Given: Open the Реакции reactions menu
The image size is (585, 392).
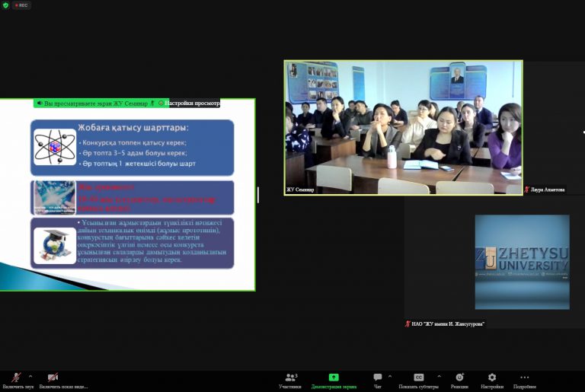Looking at the screenshot, I should tap(459, 378).
